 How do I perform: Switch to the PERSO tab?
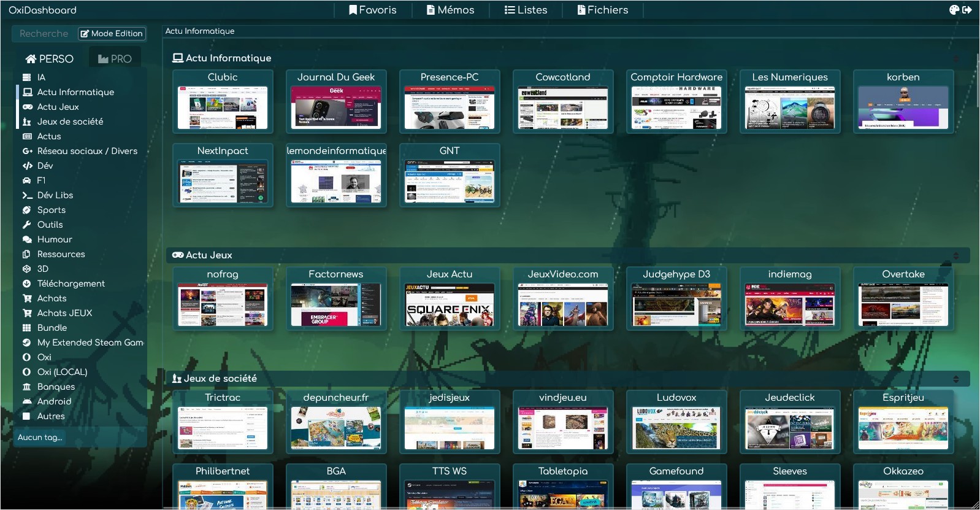coord(49,59)
